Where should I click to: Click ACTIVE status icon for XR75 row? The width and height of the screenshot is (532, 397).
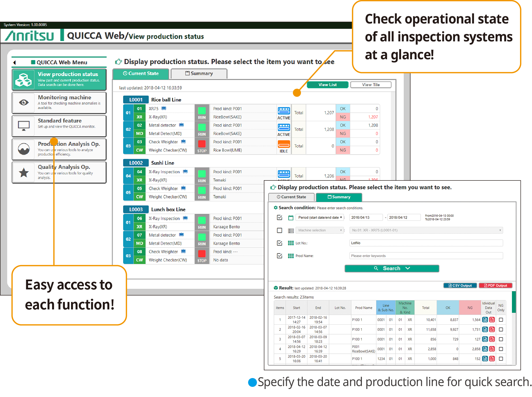click(284, 111)
